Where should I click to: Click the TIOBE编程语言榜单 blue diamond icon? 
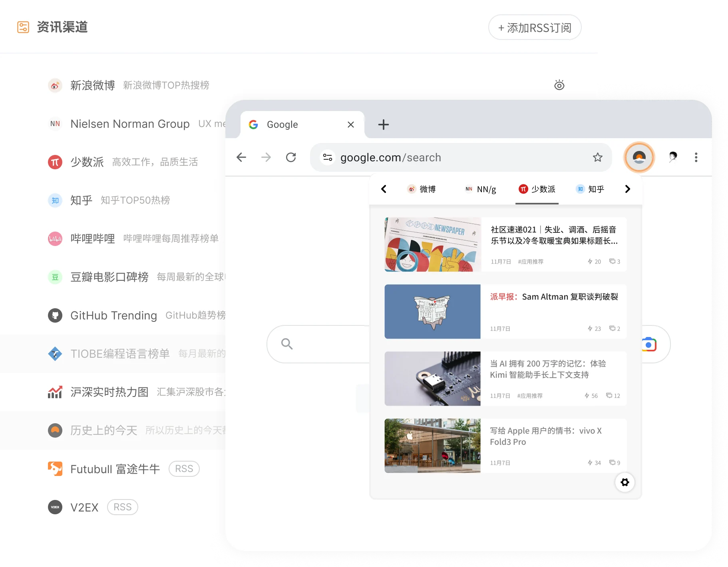(55, 354)
